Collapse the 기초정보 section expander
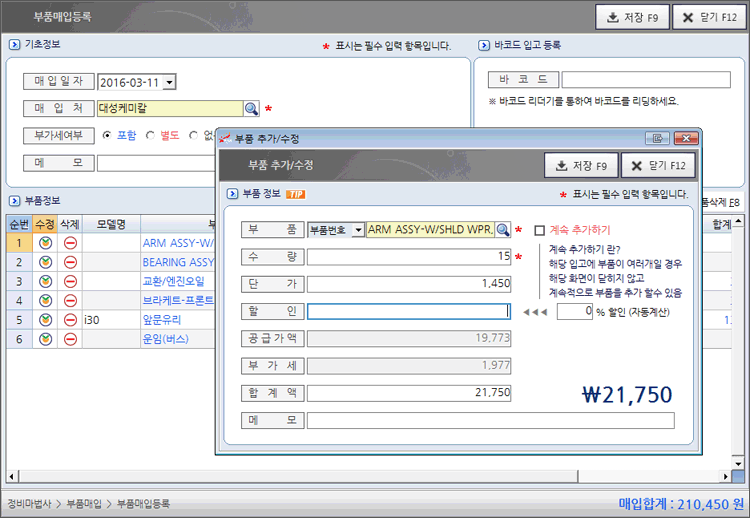 (x=12, y=45)
